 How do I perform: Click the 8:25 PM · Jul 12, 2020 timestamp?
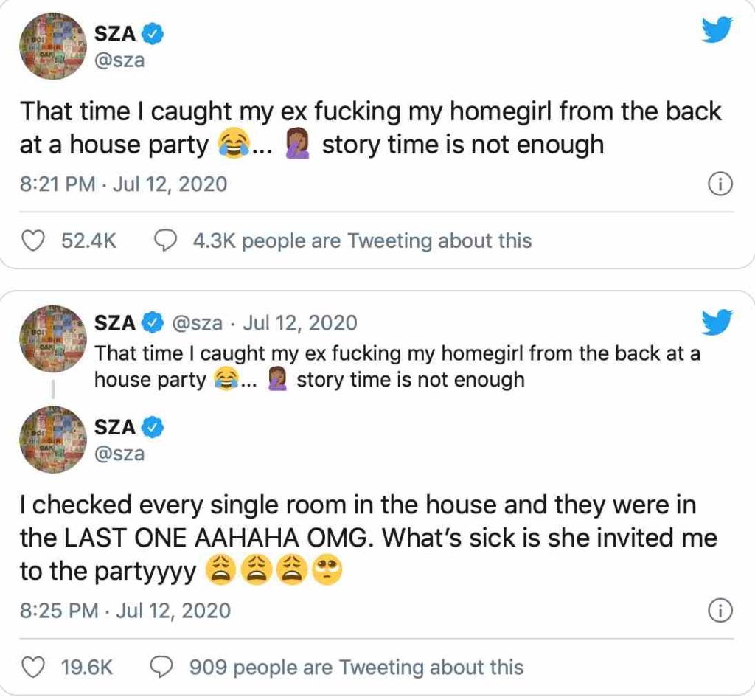click(x=125, y=611)
